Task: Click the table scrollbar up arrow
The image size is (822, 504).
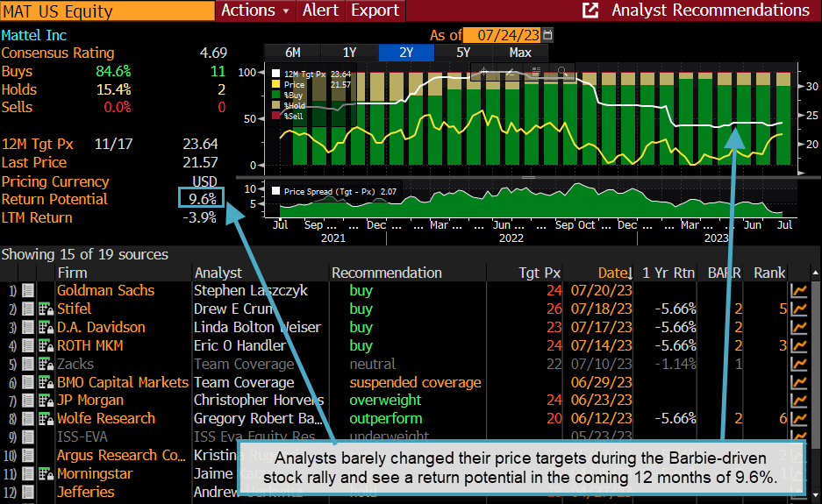Action: 815,273
